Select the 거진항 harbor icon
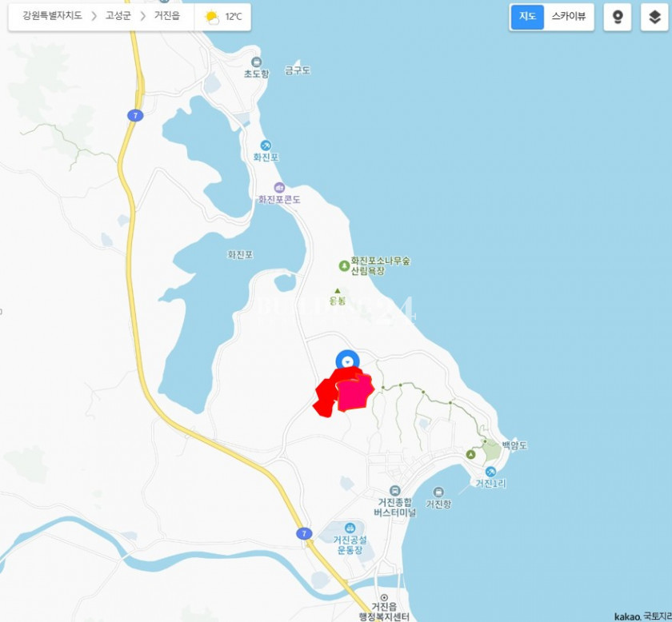The width and height of the screenshot is (672, 622). point(438,492)
